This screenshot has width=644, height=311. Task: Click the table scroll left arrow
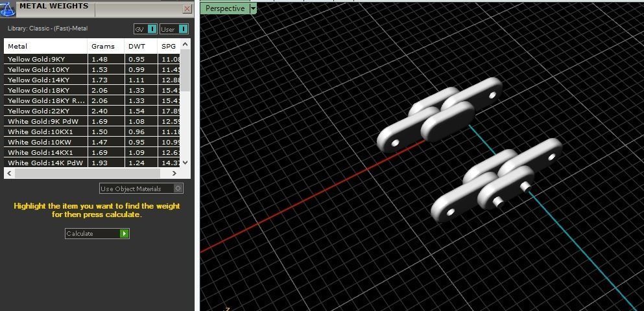pos(10,174)
